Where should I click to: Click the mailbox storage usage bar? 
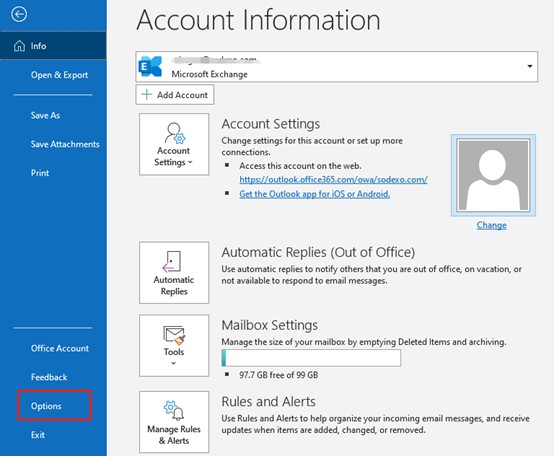(x=311, y=358)
